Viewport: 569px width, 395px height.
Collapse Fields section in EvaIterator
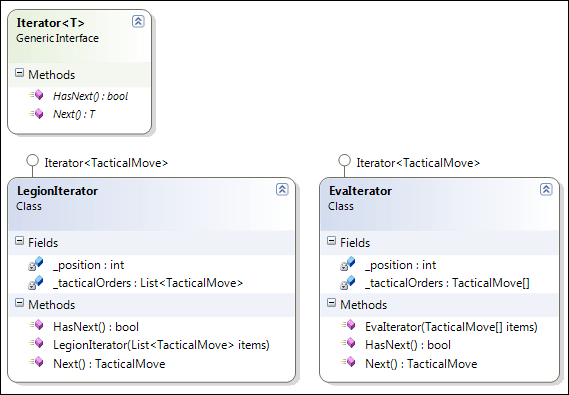[x=332, y=241]
